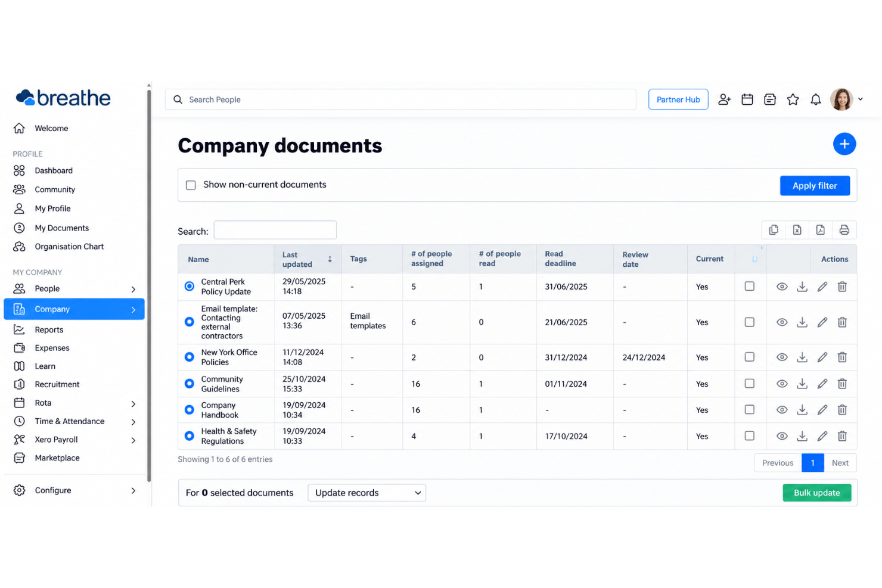Export table to Excel icon
The width and height of the screenshot is (882, 588).
(797, 230)
